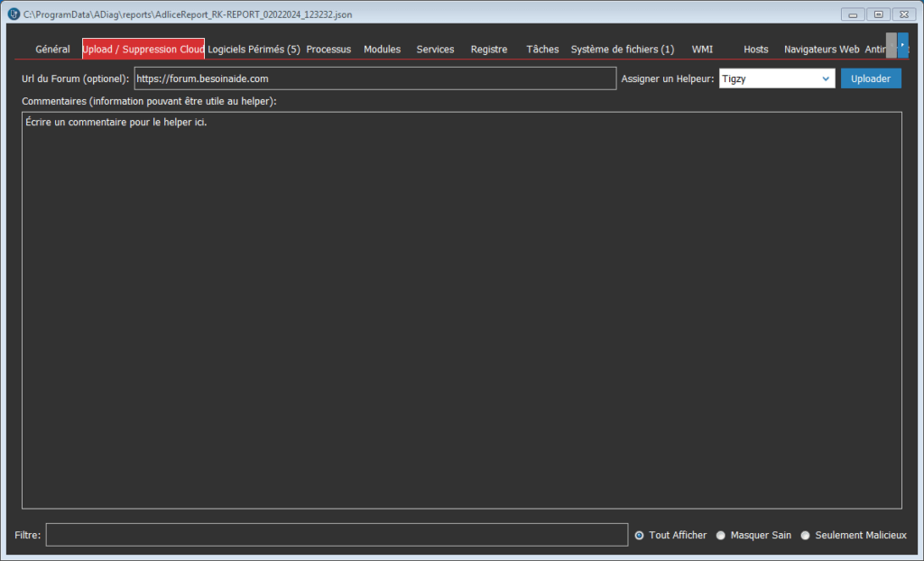This screenshot has height=561, width=924.
Task: Open the Modules tab
Action: [382, 50]
